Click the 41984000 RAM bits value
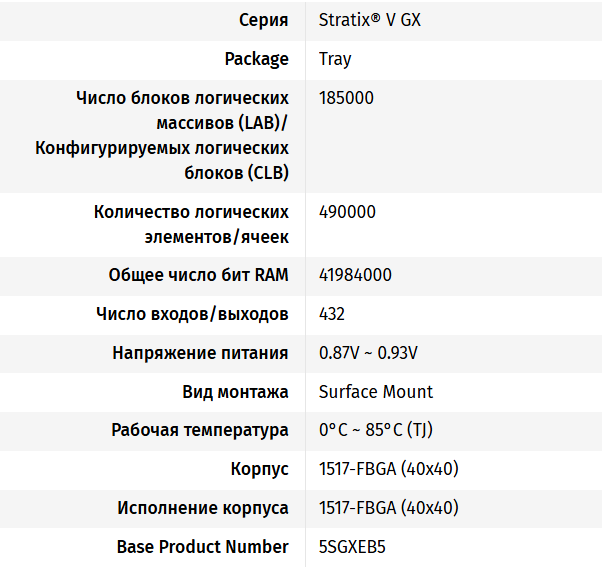This screenshot has height=568, width=602. [x=355, y=275]
